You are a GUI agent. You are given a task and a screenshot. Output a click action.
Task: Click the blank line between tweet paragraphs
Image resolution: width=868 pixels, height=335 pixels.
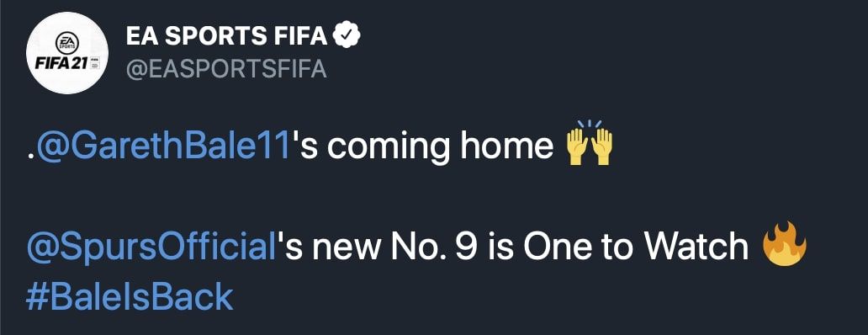[434, 197]
